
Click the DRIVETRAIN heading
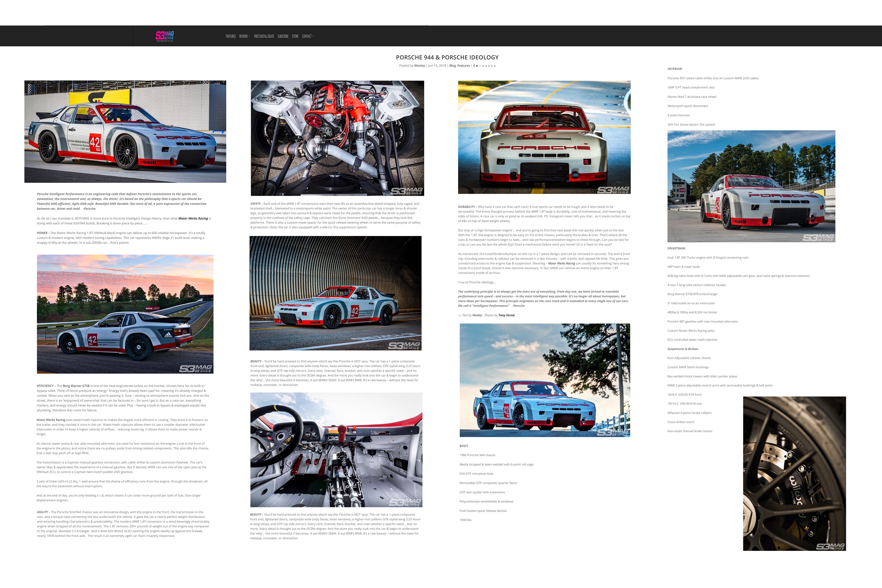tap(676, 249)
